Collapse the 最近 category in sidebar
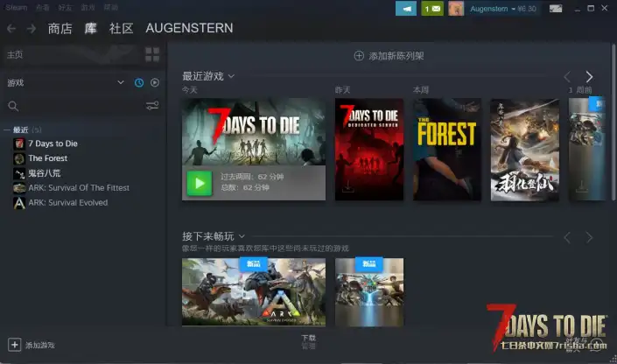The image size is (617, 364). coord(7,129)
